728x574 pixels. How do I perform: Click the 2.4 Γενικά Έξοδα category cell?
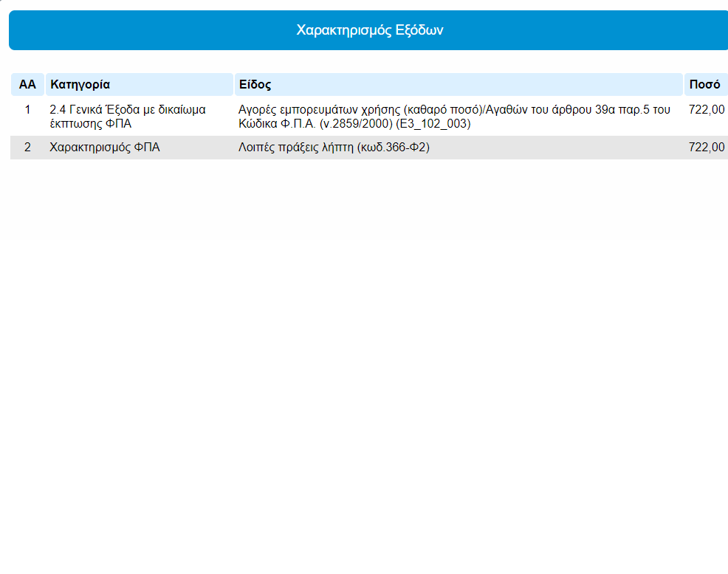coord(140,117)
